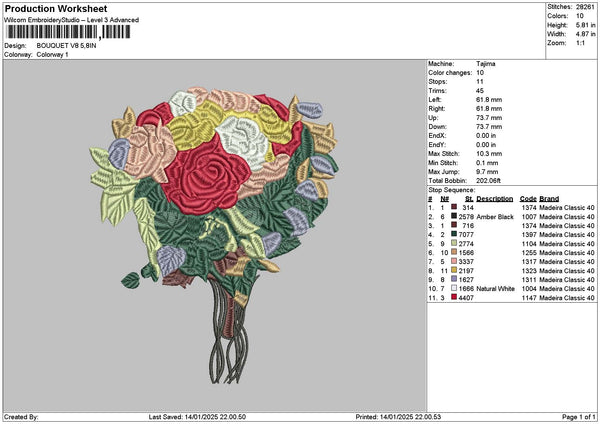Click the black swatch beside Amber Black
The width and height of the screenshot is (600, 424).
coord(454,216)
